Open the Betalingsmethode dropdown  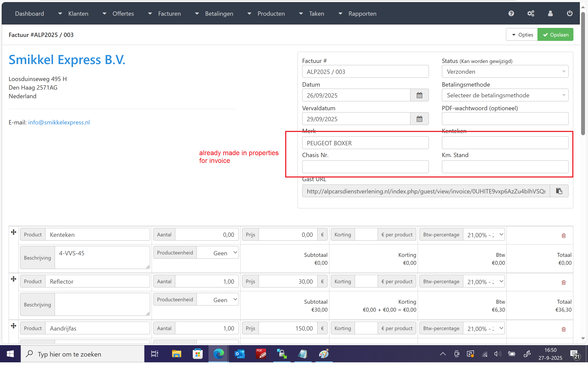click(505, 95)
